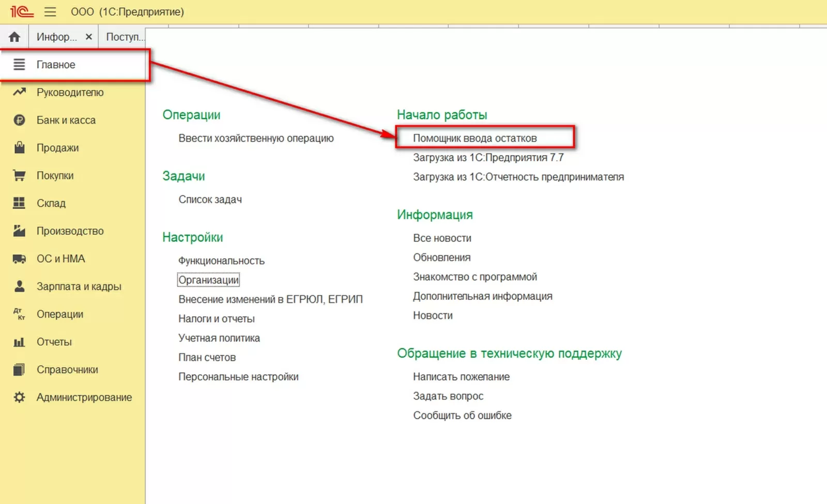Screen dimensions: 827x504
Task: Click the Настройки group heading
Action: point(192,237)
